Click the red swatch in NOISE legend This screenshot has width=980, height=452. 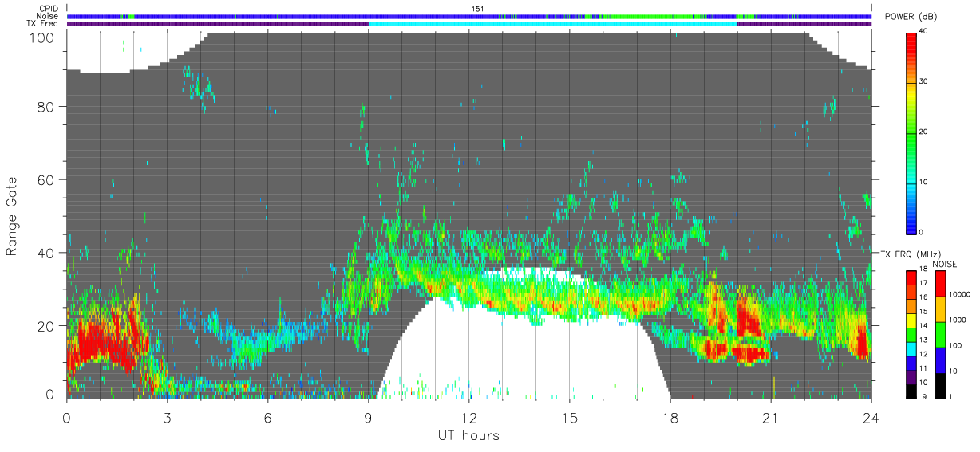(x=941, y=283)
